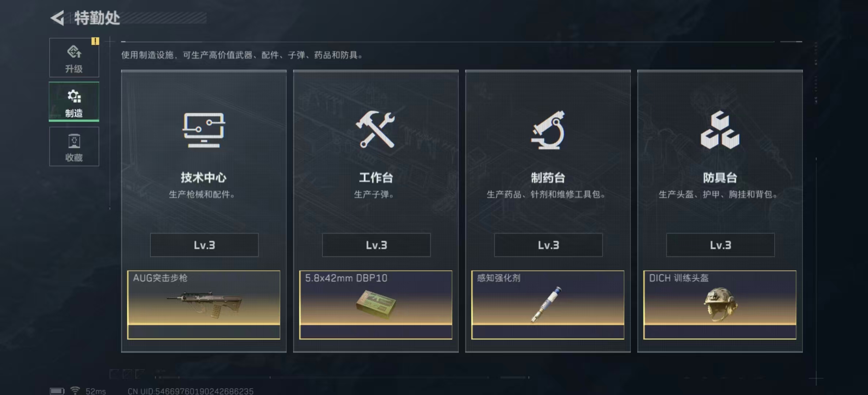Screen dimensions: 868x395
Task: Click the Lv.3 button under 防具台
Action: (x=720, y=245)
